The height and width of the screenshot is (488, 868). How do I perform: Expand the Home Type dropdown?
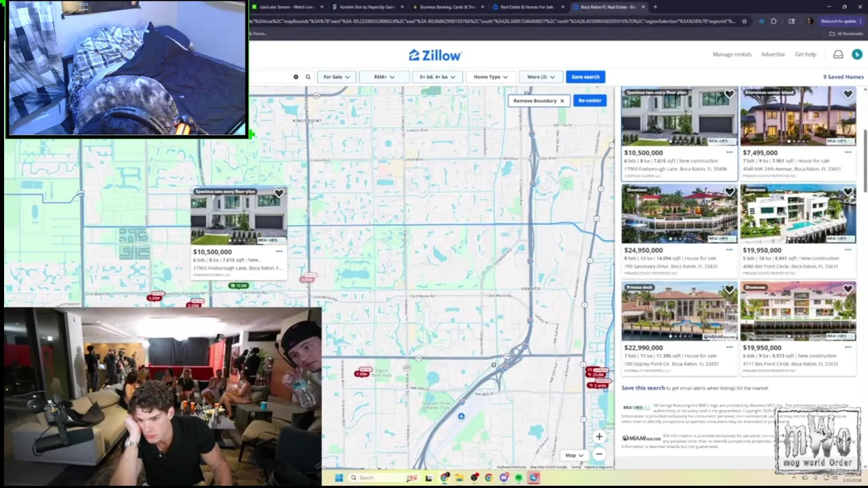click(x=490, y=77)
